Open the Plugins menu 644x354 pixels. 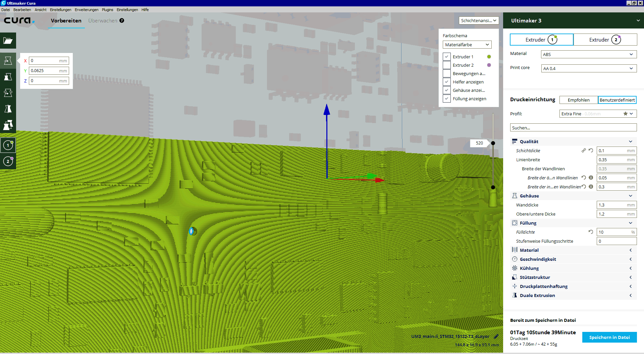coord(108,10)
